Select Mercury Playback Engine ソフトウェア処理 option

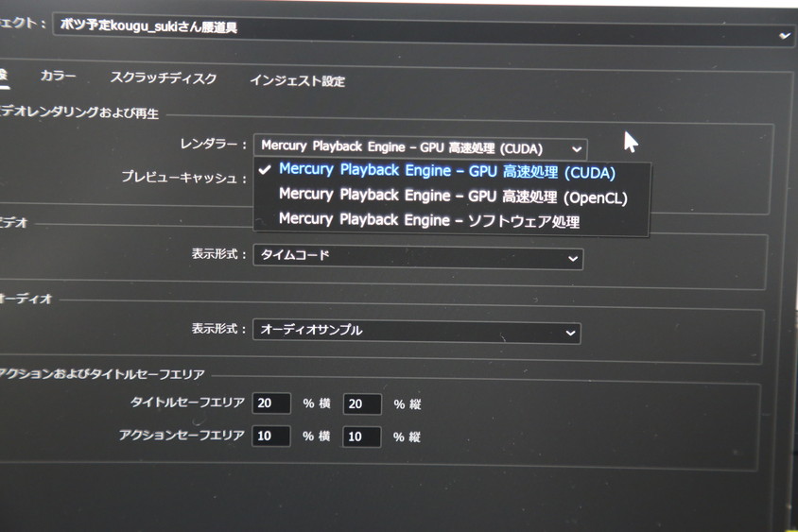pyautogui.click(x=429, y=220)
